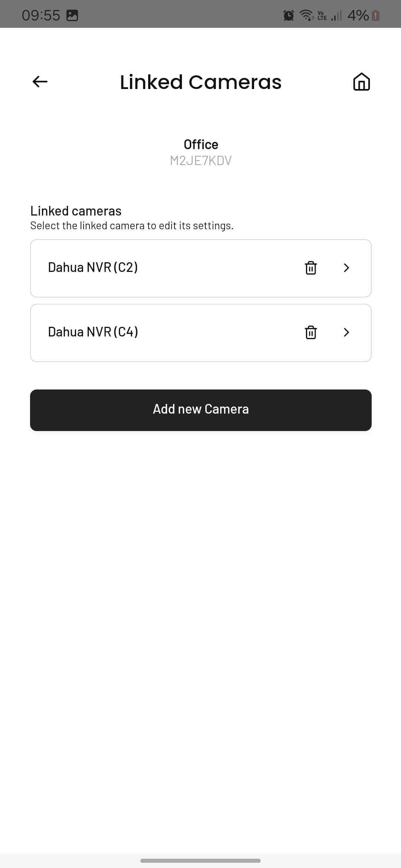
Task: Click the cellular signal bars icon
Action: click(x=336, y=16)
